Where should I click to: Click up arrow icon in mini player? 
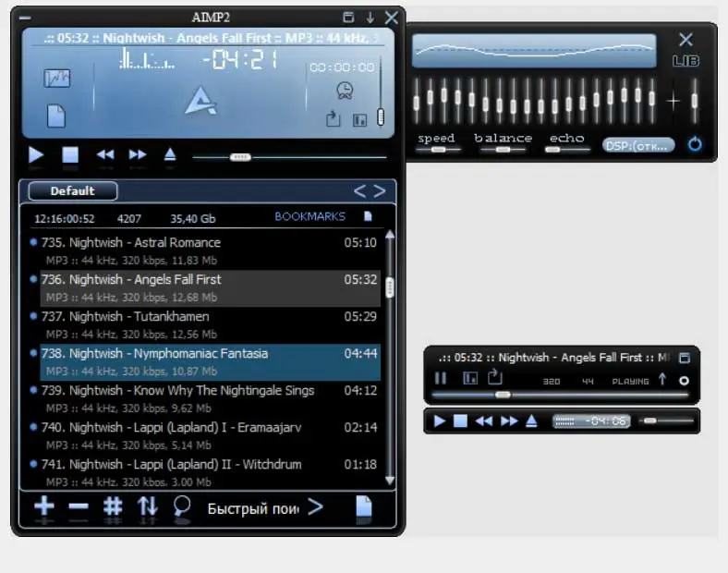662,380
